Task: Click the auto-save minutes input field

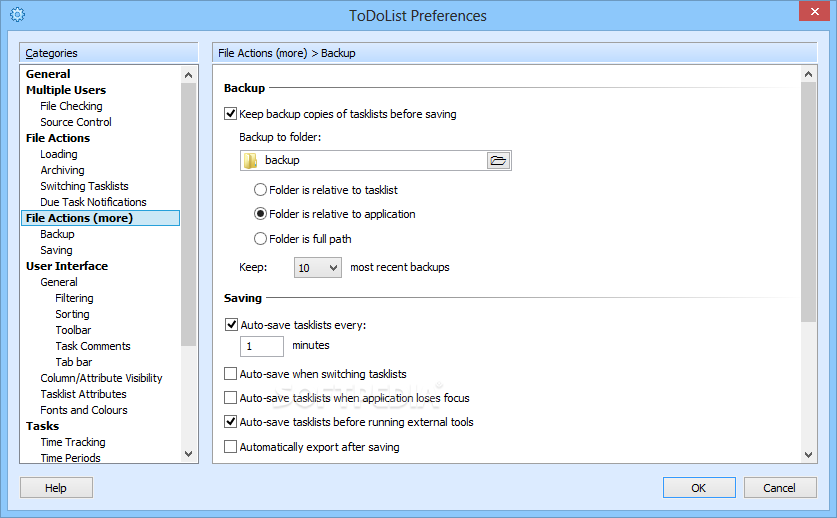Action: [262, 346]
